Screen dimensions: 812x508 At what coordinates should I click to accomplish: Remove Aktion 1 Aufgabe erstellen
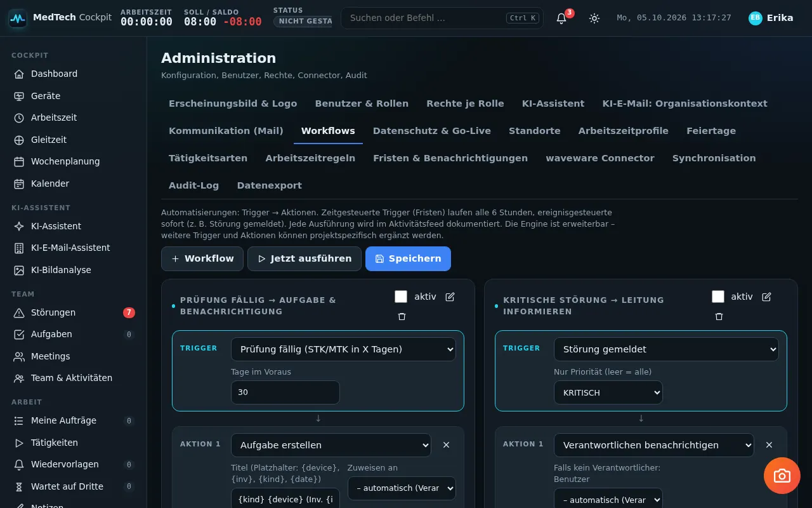pos(446,445)
